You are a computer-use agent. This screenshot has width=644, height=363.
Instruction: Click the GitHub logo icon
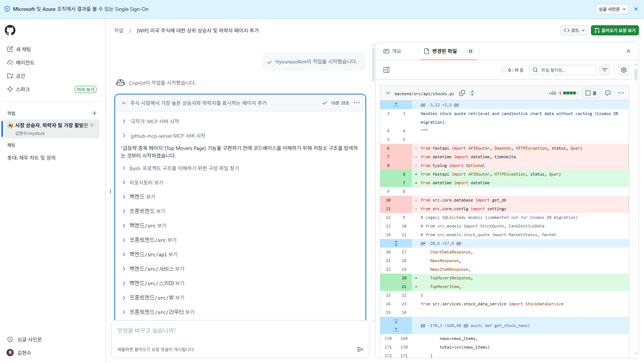tap(10, 30)
